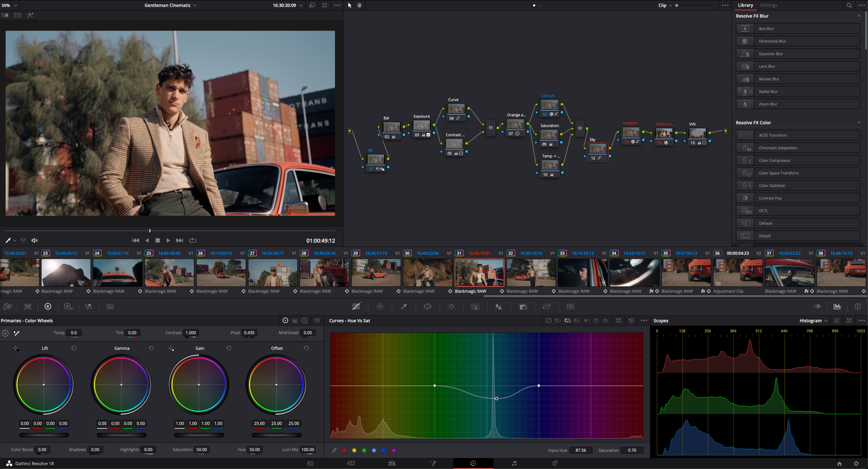The height and width of the screenshot is (469, 868).
Task: Select clip 32 thumbnail in the timeline
Action: (x=531, y=273)
